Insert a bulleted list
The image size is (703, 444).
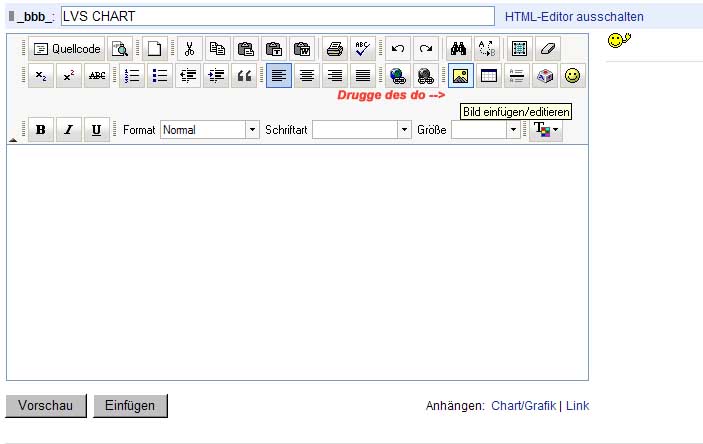point(160,76)
